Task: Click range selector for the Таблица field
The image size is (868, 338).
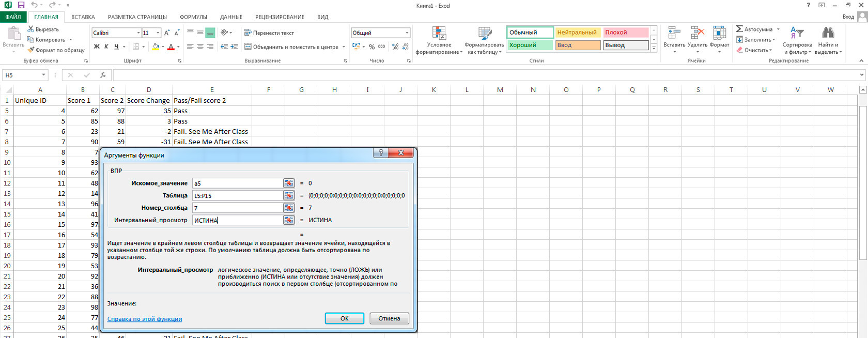Action: (x=288, y=195)
